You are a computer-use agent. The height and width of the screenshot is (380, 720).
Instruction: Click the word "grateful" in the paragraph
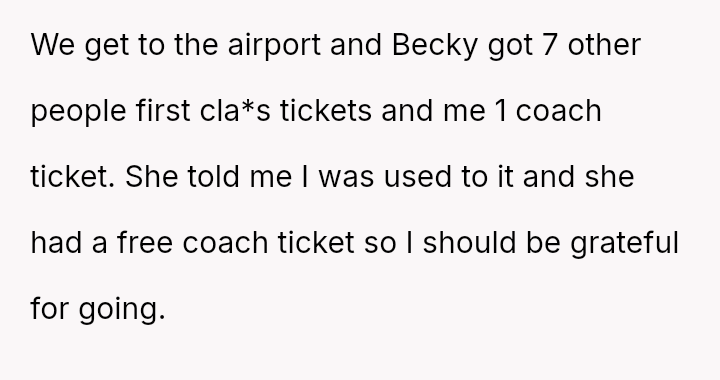(624, 243)
